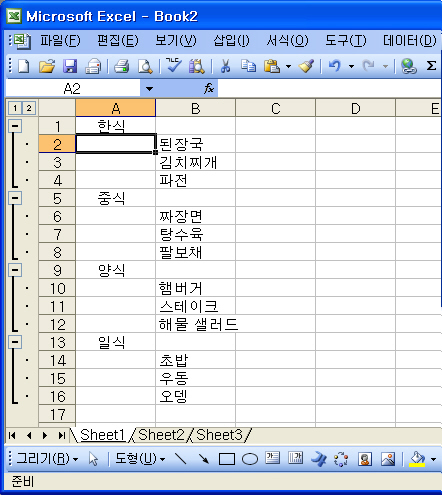Collapse the 일식 outline group
Viewport: 442px width, 495px height.
[x=15, y=342]
